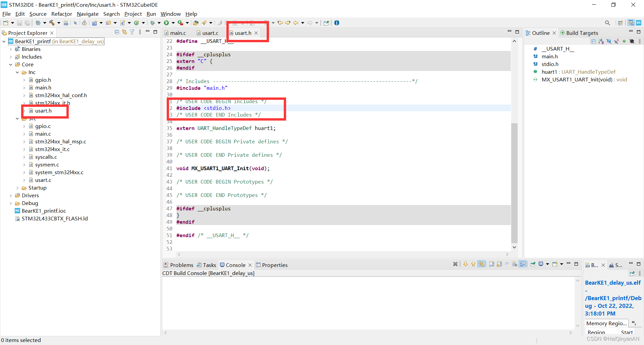Switch to main.c editor tab

(x=175, y=33)
